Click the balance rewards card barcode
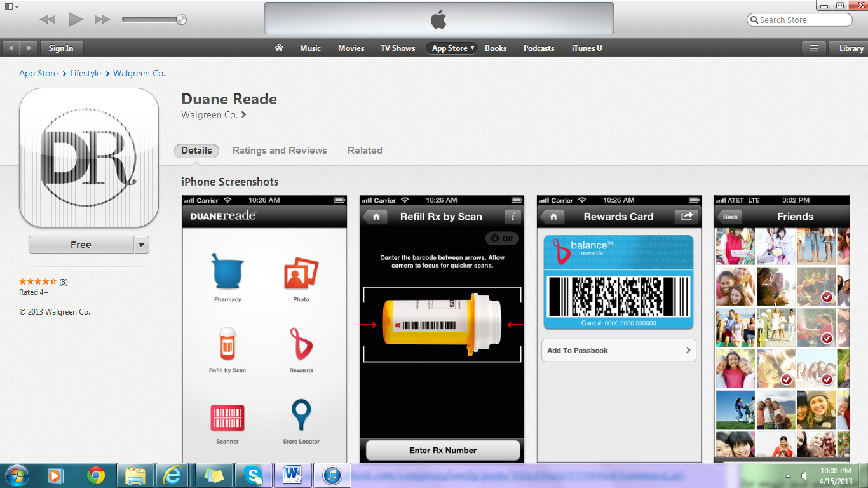This screenshot has width=868, height=488. (x=619, y=296)
